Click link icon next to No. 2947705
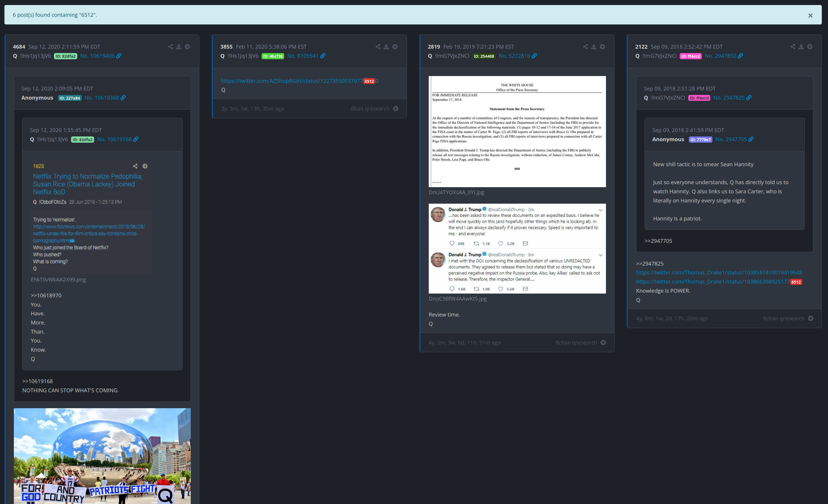Viewport: 828px width, 504px height. pyautogui.click(x=751, y=139)
